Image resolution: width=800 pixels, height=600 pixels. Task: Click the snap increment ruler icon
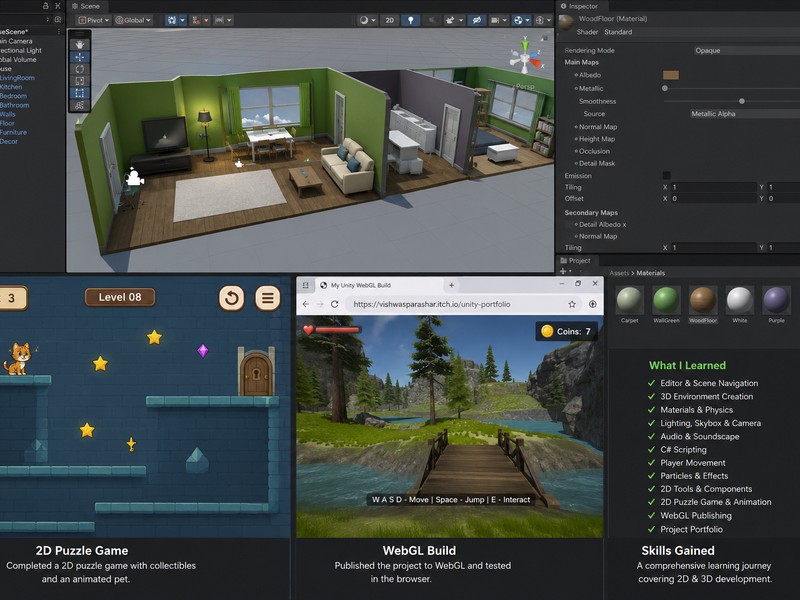pos(219,20)
